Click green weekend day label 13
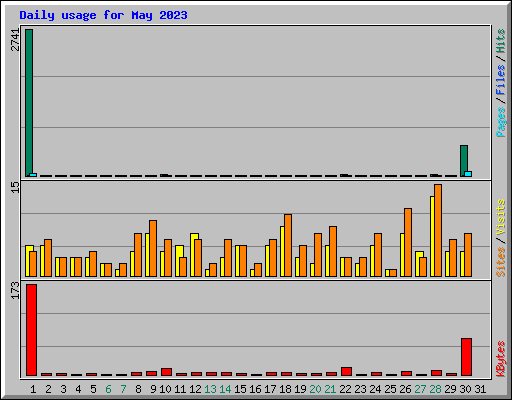The width and height of the screenshot is (512, 400). [210, 389]
